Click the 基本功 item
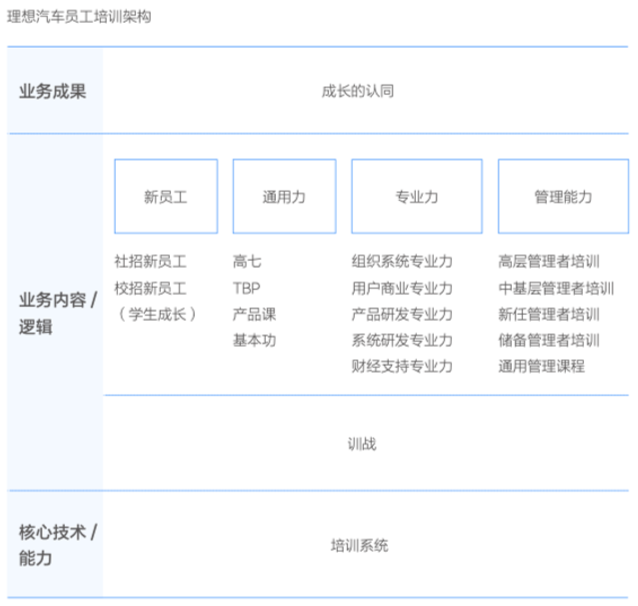Screen dimensions: 638x606 (254, 340)
